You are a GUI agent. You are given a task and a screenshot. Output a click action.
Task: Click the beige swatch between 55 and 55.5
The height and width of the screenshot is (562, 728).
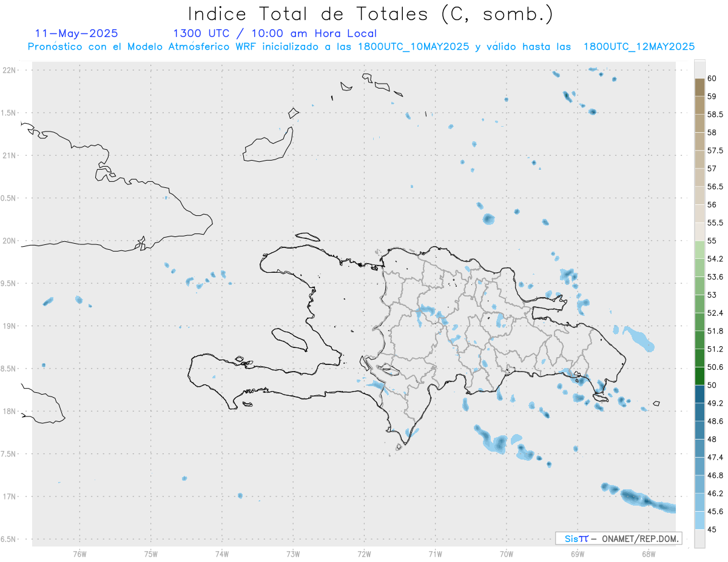pyautogui.click(x=699, y=232)
